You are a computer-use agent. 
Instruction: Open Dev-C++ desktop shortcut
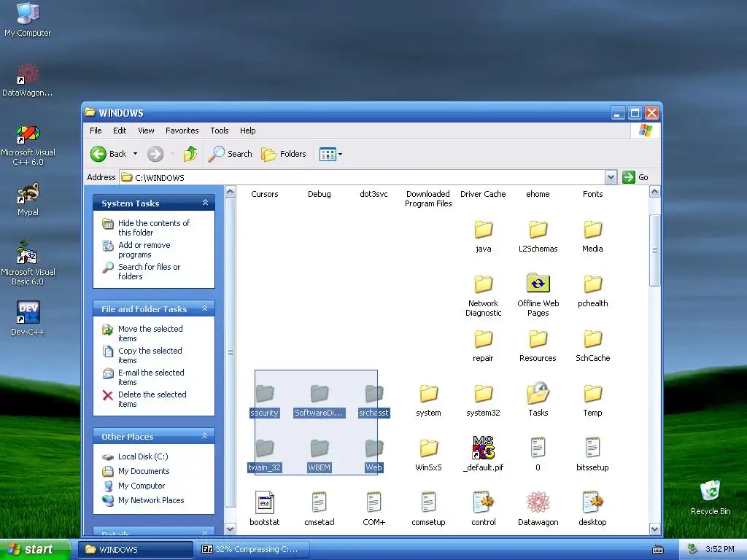tap(28, 318)
